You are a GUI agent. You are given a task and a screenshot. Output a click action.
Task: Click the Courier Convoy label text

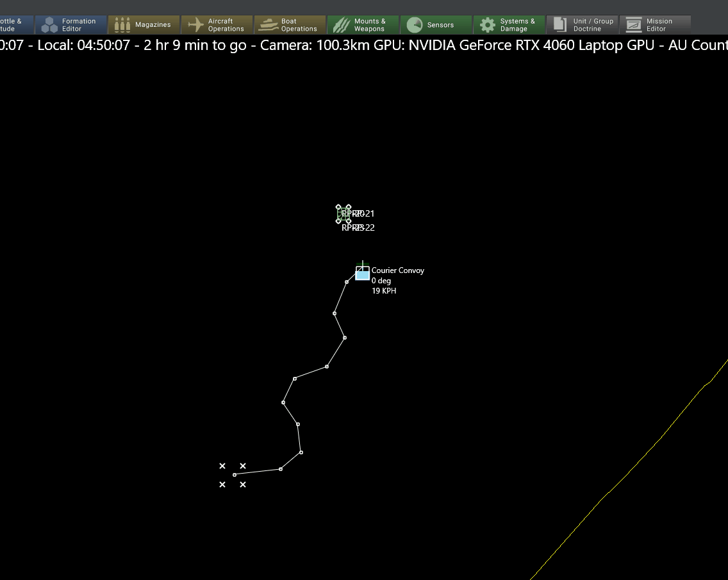click(x=397, y=270)
